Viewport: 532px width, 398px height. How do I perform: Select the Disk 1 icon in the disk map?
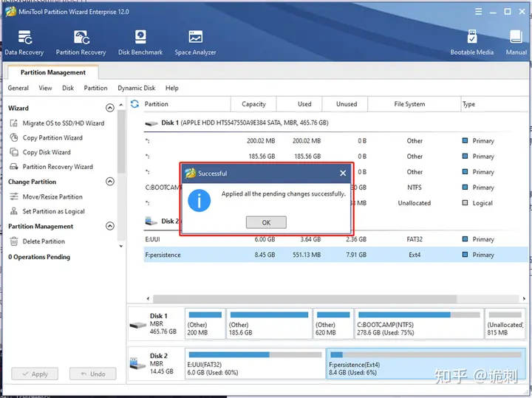pyautogui.click(x=137, y=325)
